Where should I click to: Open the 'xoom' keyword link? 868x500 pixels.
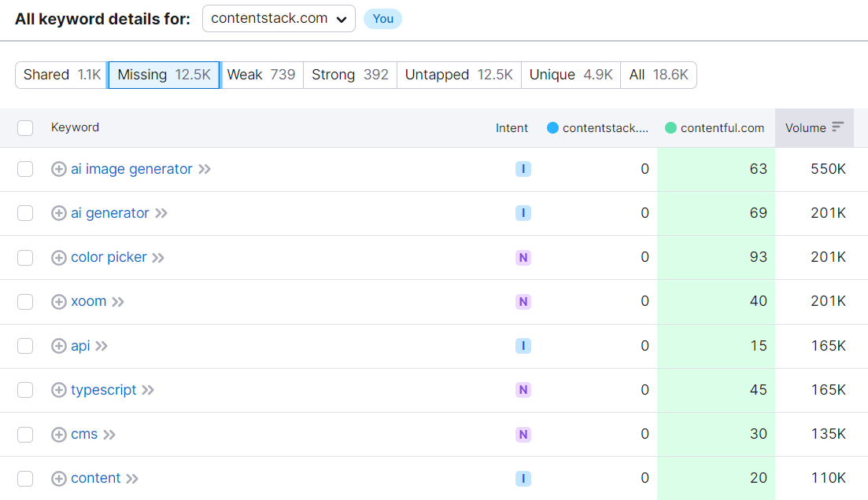pyautogui.click(x=89, y=301)
